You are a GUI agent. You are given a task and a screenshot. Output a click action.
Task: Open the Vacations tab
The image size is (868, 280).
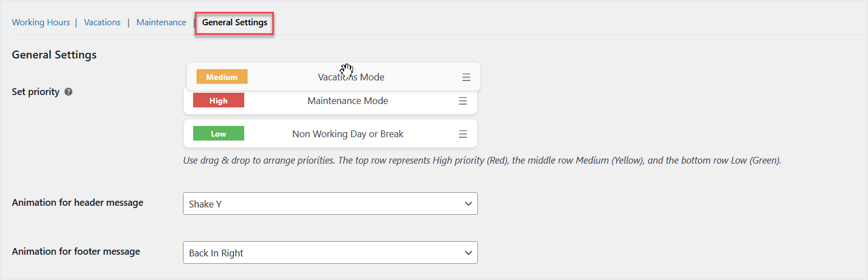[x=102, y=22]
